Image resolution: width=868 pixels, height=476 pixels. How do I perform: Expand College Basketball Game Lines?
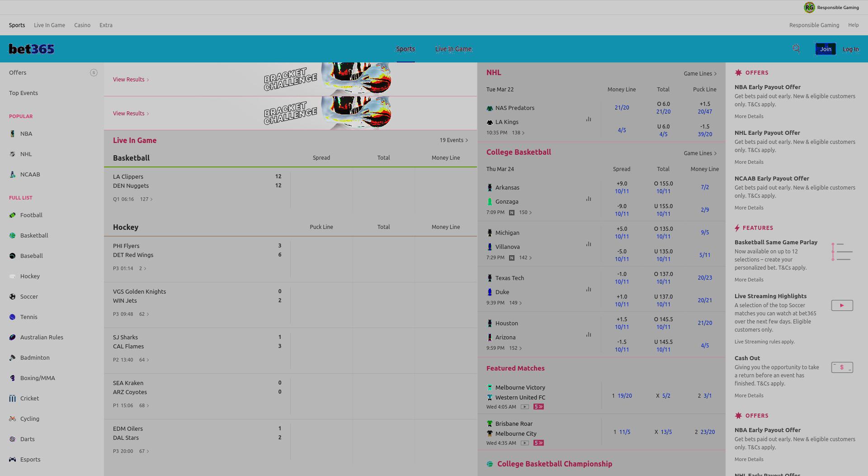(x=700, y=153)
